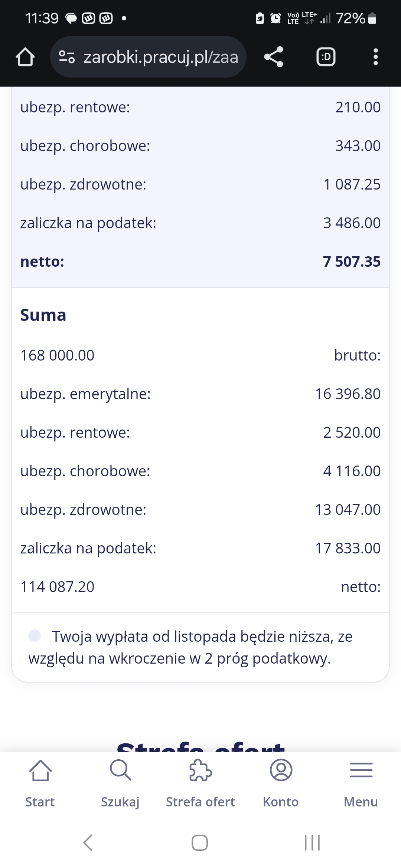Tap the share icon in browser toolbar
The width and height of the screenshot is (401, 868).
tap(274, 57)
